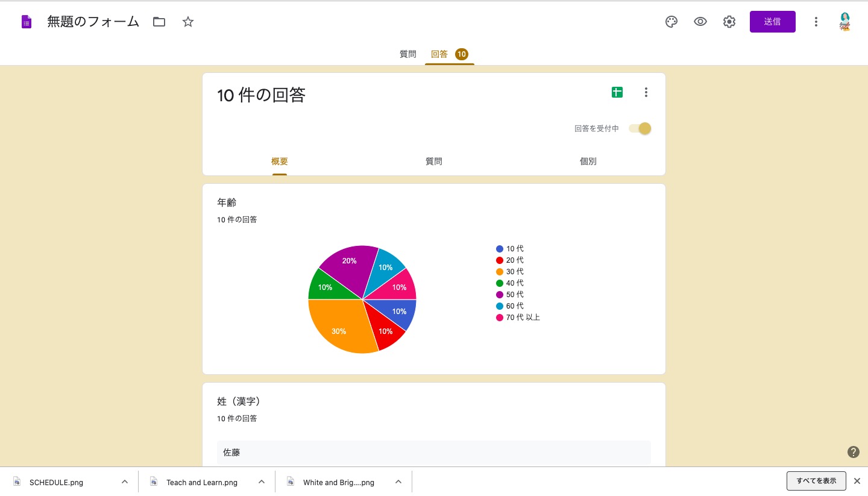Expand options for White and Brig....png download
This screenshot has height=496, width=868.
click(398, 482)
